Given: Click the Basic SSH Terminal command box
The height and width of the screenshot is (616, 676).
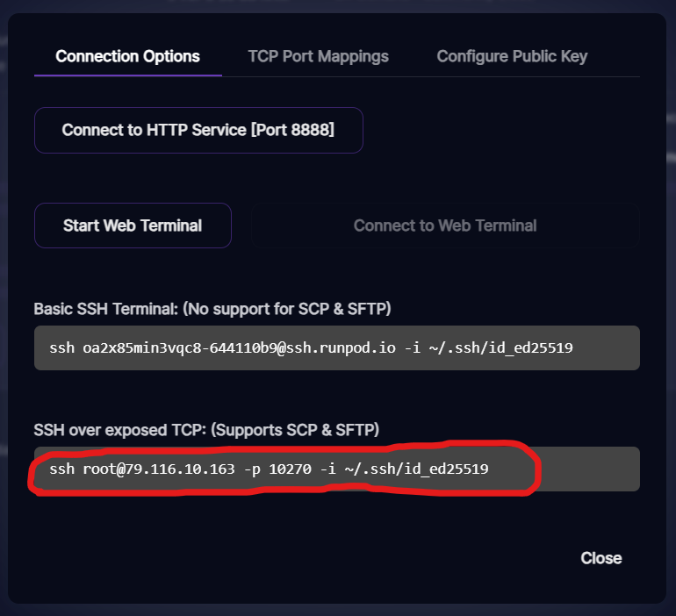Looking at the screenshot, I should (337, 347).
